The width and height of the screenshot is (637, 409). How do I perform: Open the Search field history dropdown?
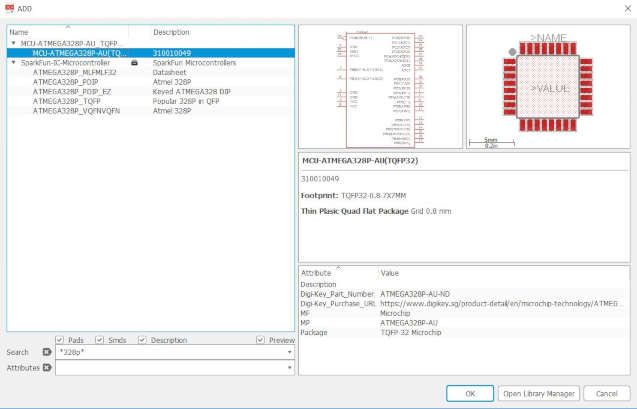[x=289, y=352]
